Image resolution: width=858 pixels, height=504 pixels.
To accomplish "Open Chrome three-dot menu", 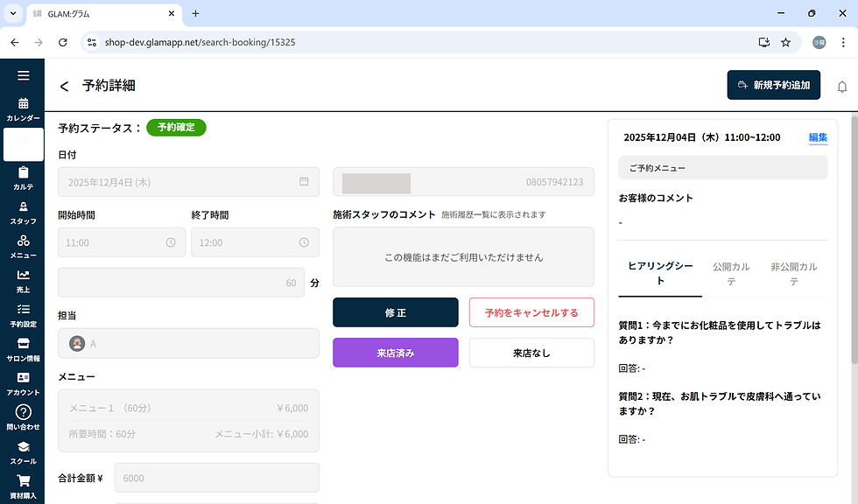I will [843, 42].
